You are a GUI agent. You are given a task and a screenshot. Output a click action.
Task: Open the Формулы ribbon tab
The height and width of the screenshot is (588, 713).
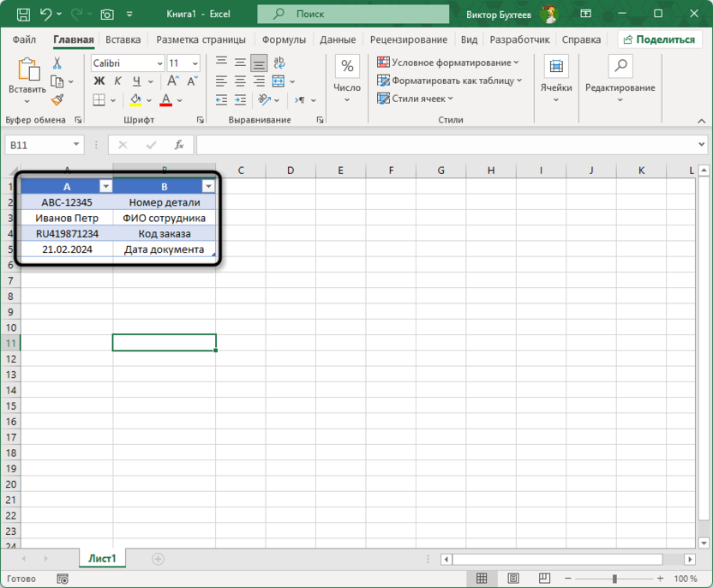pyautogui.click(x=284, y=39)
